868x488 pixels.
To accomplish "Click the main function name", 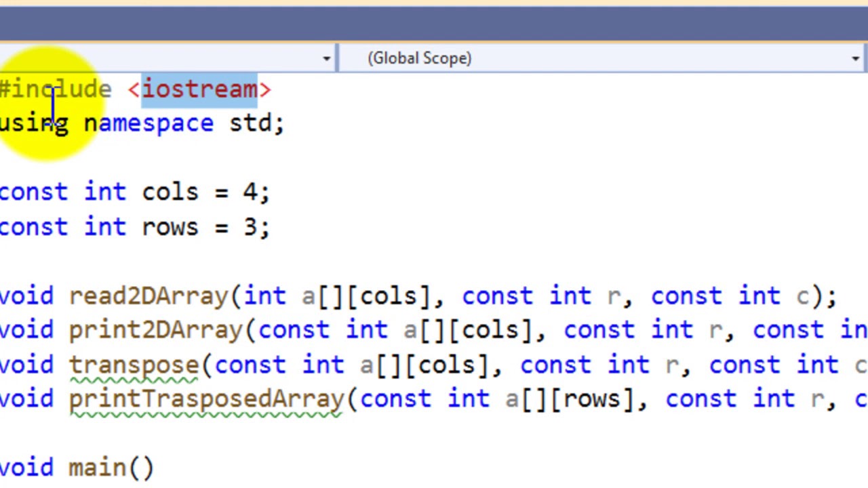I will (97, 468).
